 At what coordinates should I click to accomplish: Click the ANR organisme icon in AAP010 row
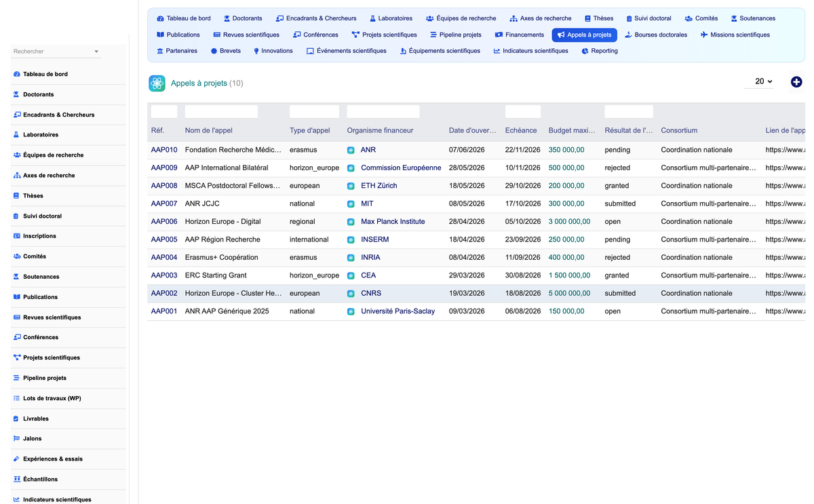tap(351, 150)
